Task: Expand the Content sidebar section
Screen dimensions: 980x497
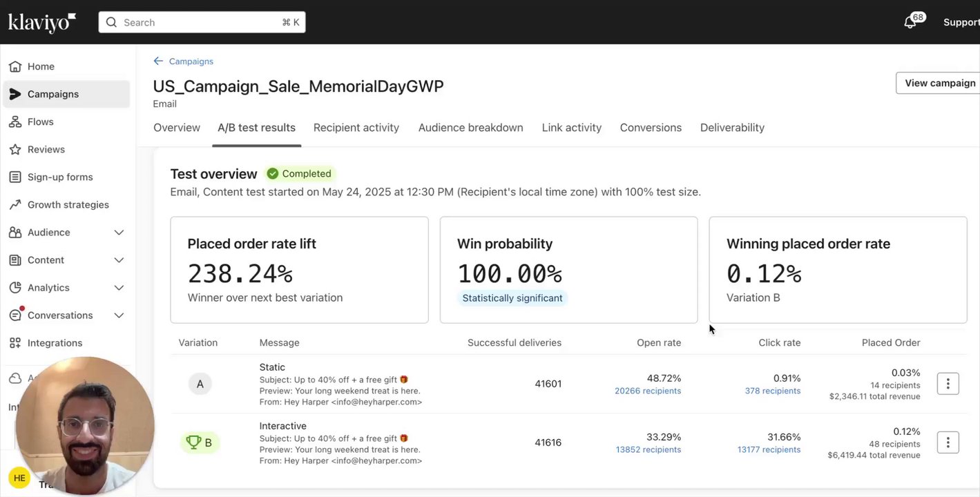Action: point(119,260)
